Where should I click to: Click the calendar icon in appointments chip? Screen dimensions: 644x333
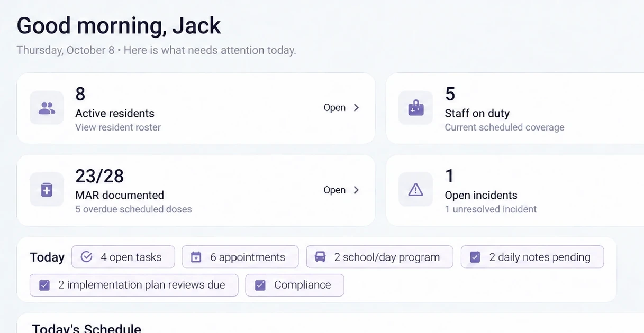[x=196, y=257]
